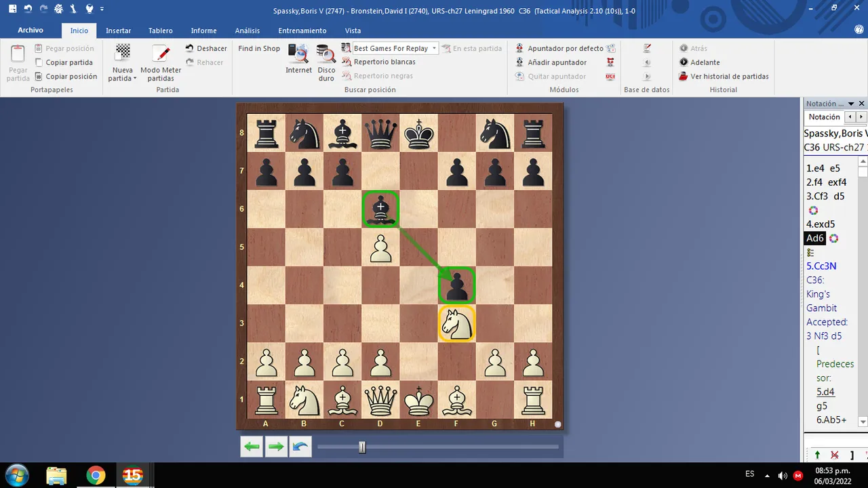Screen dimensions: 868x488
Task: Open Google Chrome from the taskbar
Action: 96,475
